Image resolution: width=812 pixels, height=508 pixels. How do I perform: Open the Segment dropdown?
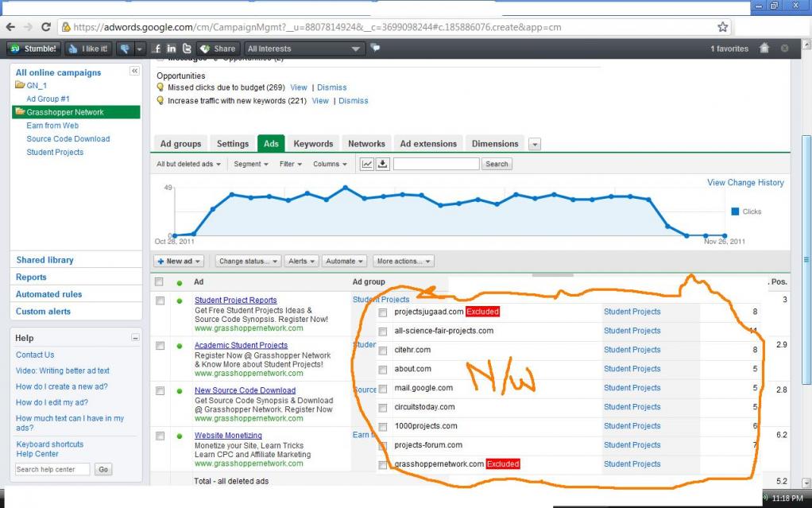pos(250,164)
